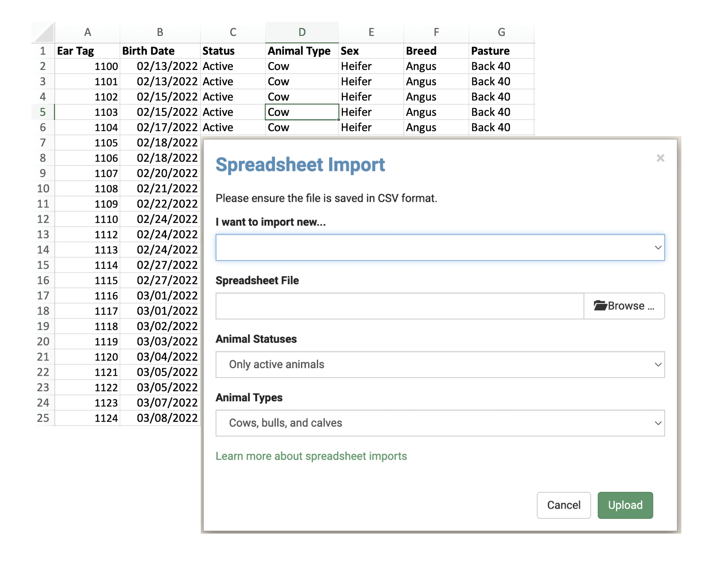Select the 'Back 40' cell in row 2
Screen dimensions: 728x581
coord(501,66)
